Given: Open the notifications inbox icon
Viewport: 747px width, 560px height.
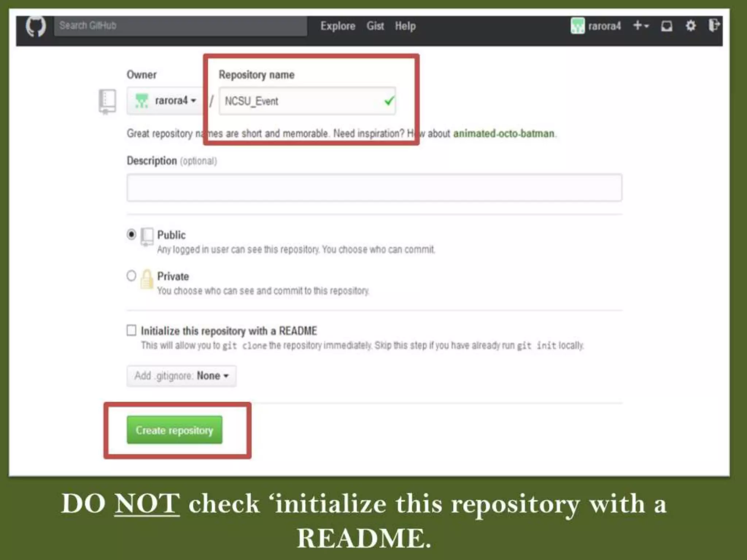Looking at the screenshot, I should pyautogui.click(x=666, y=26).
